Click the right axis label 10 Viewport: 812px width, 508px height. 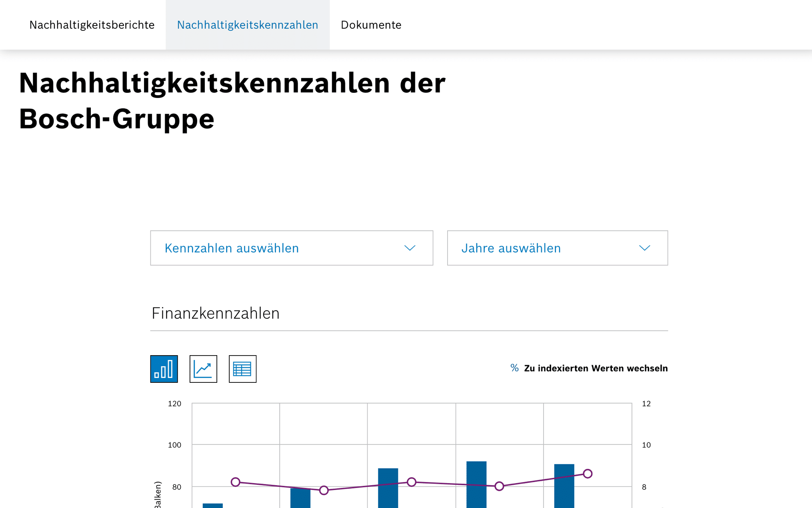(646, 445)
